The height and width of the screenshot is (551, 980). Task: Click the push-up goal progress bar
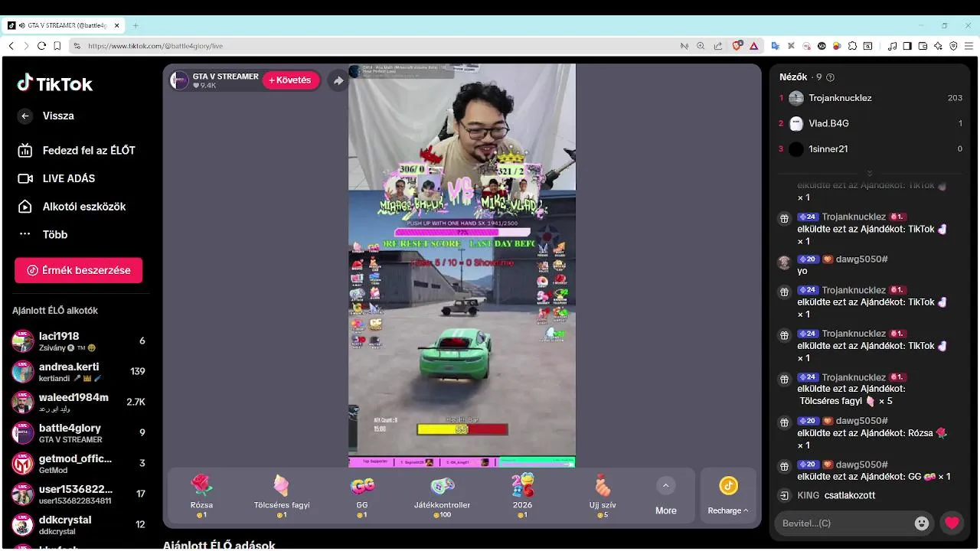point(462,232)
